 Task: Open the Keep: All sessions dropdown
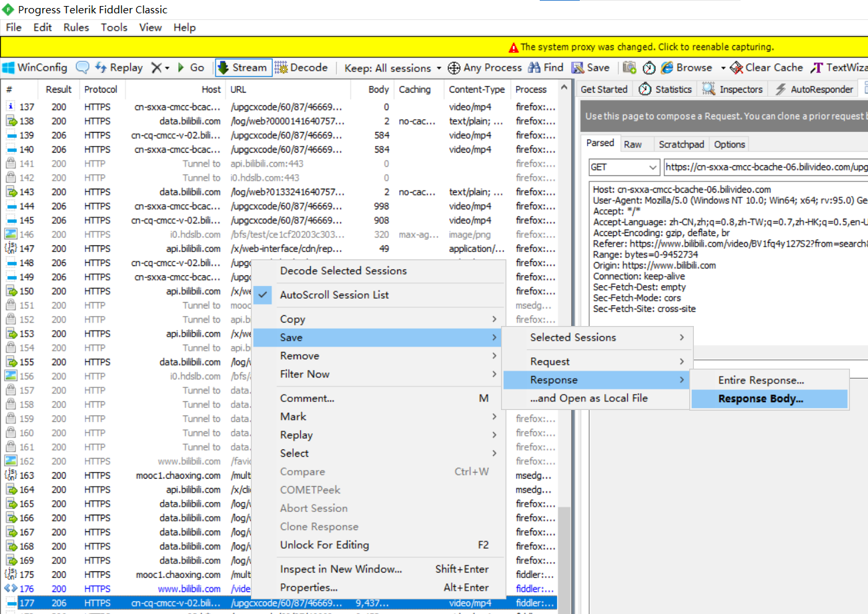[x=393, y=68]
